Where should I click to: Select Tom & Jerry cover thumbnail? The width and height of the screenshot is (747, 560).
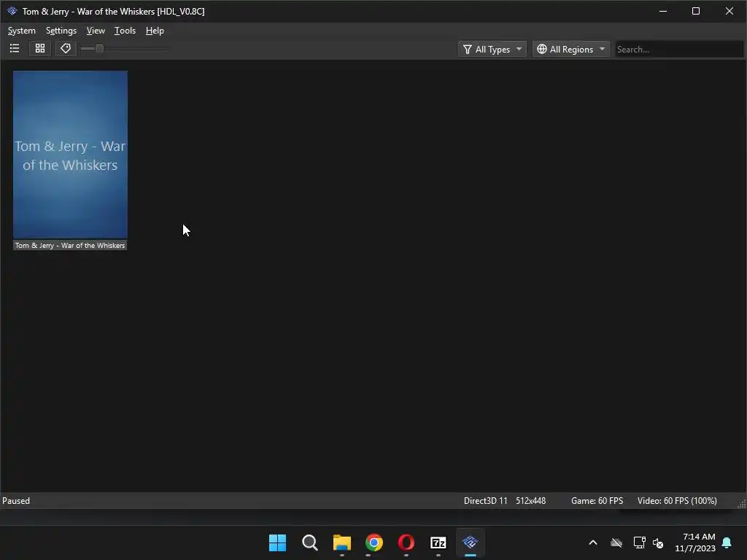[x=70, y=155]
